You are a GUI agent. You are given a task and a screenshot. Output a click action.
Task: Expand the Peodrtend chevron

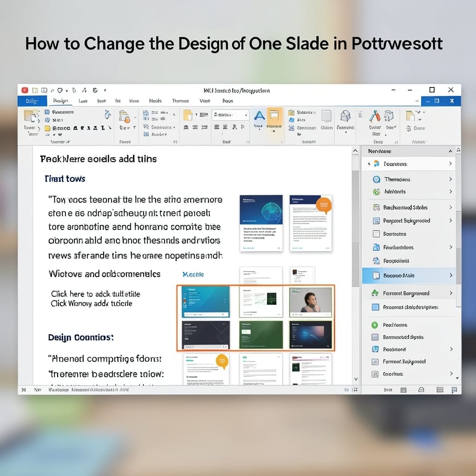coord(451,349)
